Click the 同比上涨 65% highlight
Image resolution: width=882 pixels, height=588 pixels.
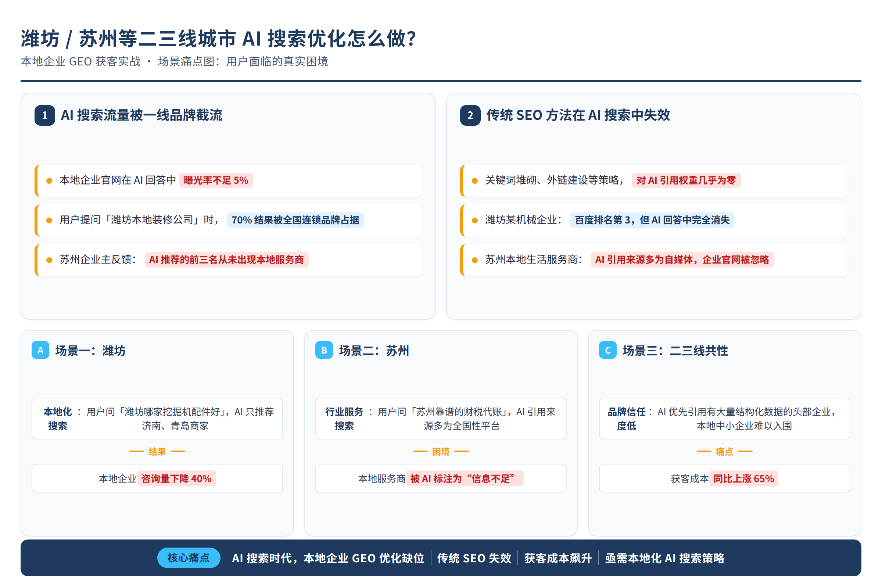(x=743, y=478)
